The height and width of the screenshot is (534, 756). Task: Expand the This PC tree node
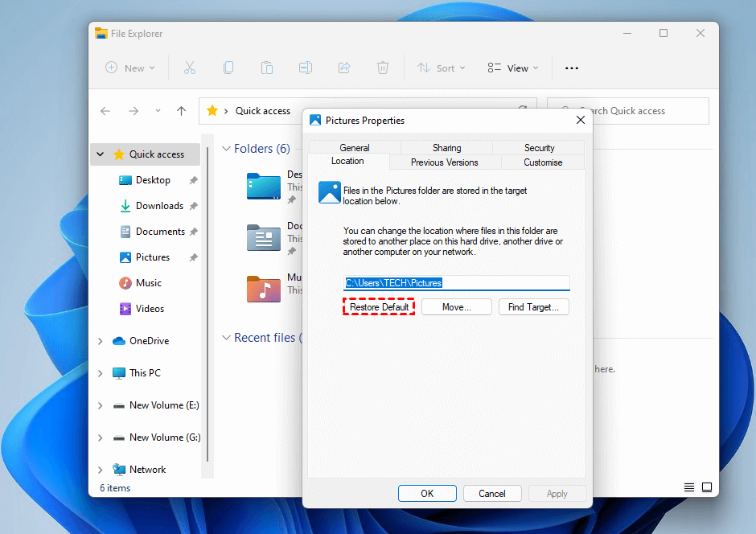[x=101, y=373]
